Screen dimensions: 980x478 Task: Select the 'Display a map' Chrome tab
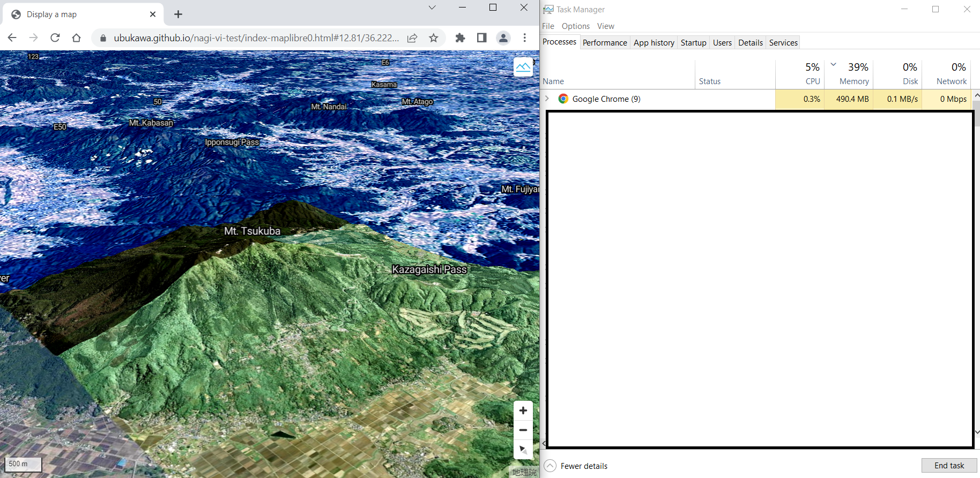pos(83,14)
